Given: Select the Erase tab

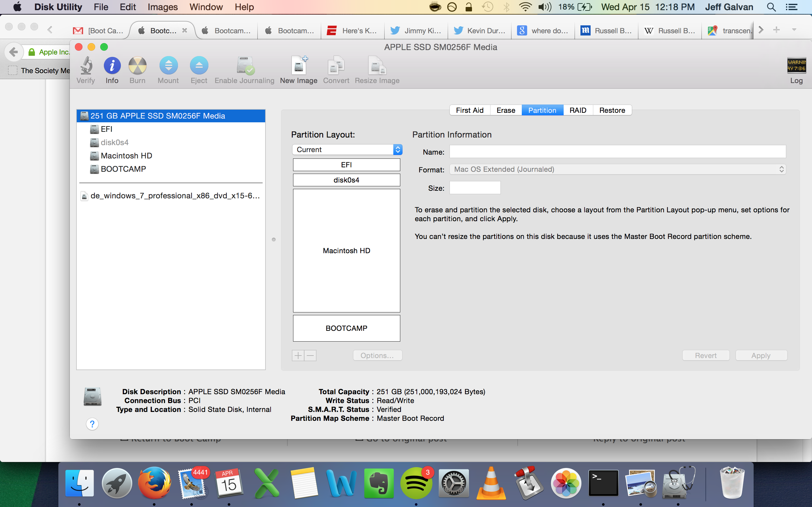Looking at the screenshot, I should coord(506,110).
